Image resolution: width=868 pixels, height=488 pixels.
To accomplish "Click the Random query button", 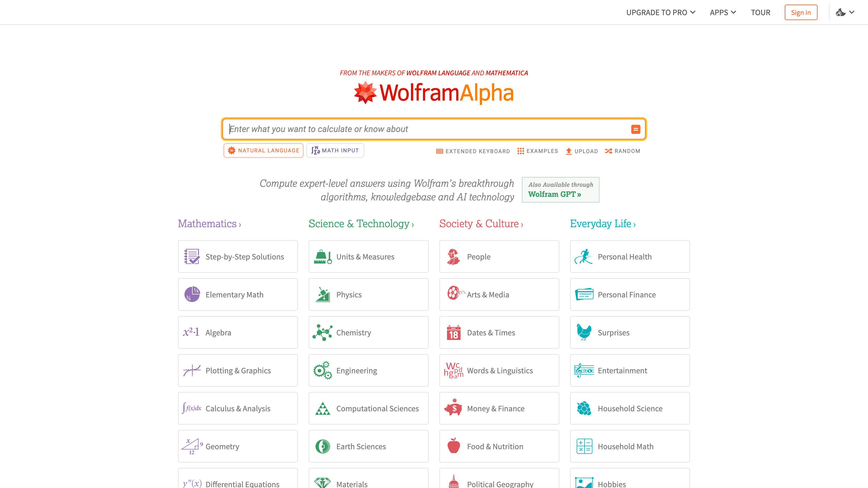I will (x=623, y=151).
